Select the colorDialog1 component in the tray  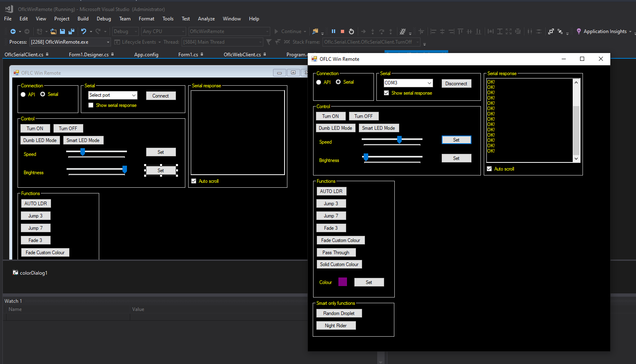point(30,273)
